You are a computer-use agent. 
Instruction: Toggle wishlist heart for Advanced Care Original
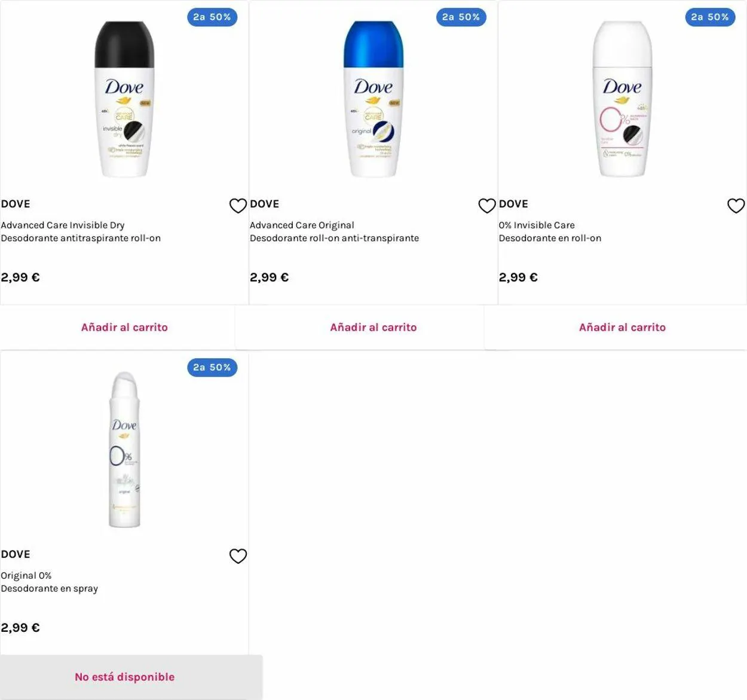pyautogui.click(x=487, y=206)
